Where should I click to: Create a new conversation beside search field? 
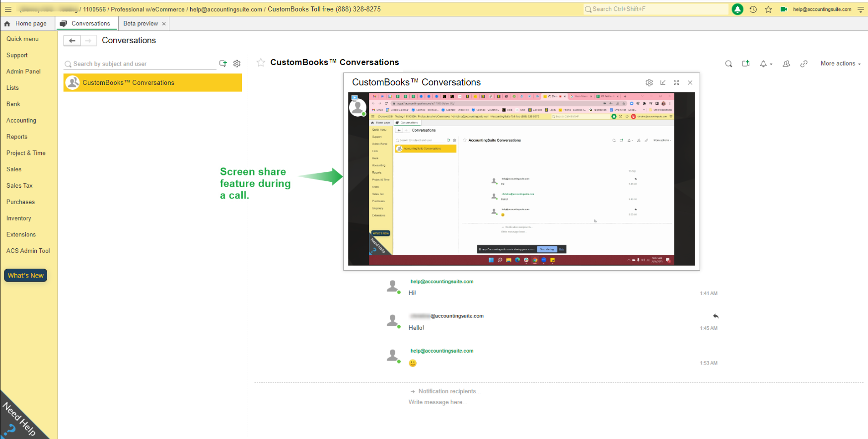[223, 64]
